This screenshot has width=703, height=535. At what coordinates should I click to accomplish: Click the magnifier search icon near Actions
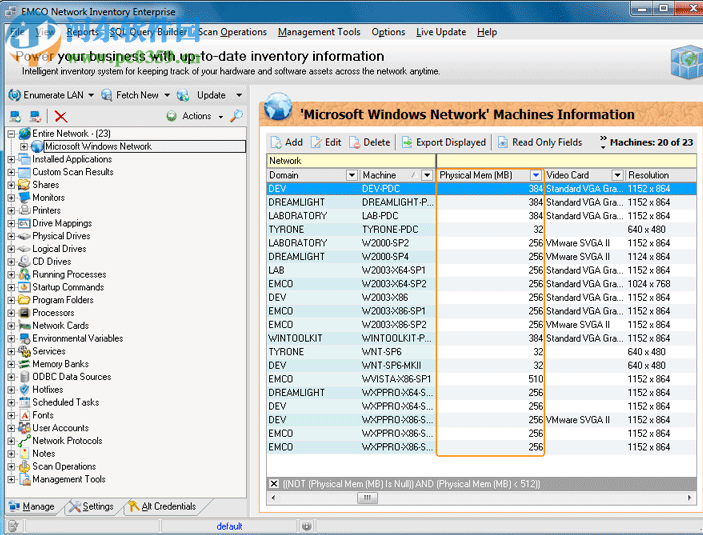pos(236,116)
